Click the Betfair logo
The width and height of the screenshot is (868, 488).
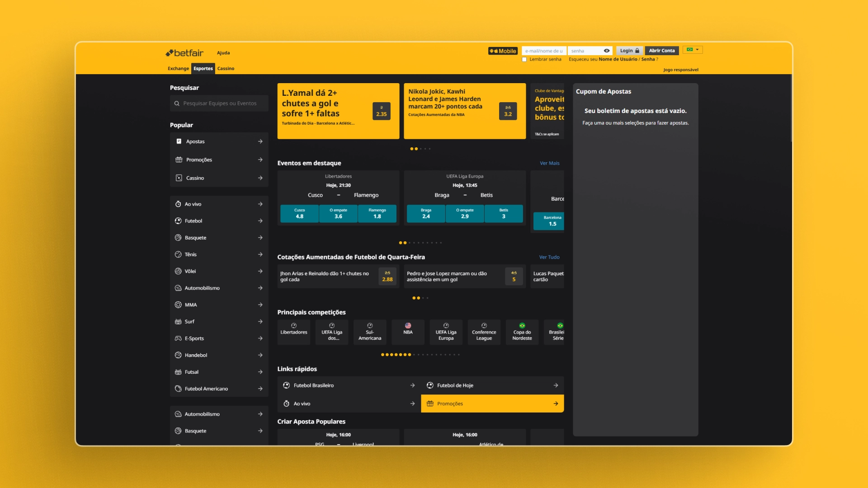click(184, 53)
